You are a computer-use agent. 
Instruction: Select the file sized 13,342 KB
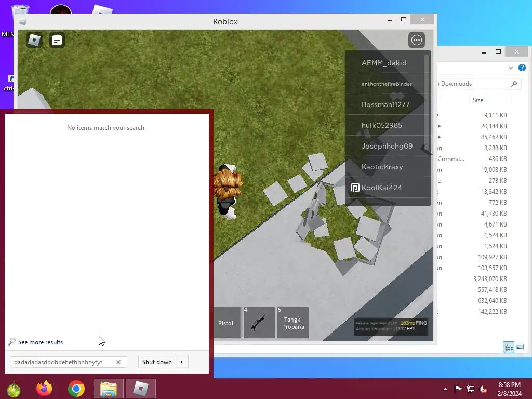point(494,191)
